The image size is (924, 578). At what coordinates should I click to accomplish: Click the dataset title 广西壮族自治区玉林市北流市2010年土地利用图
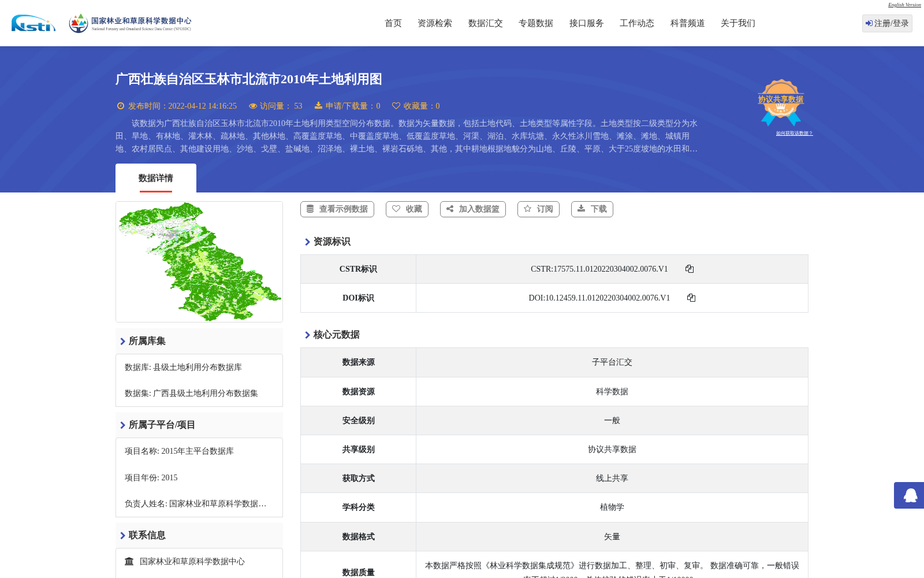(249, 79)
